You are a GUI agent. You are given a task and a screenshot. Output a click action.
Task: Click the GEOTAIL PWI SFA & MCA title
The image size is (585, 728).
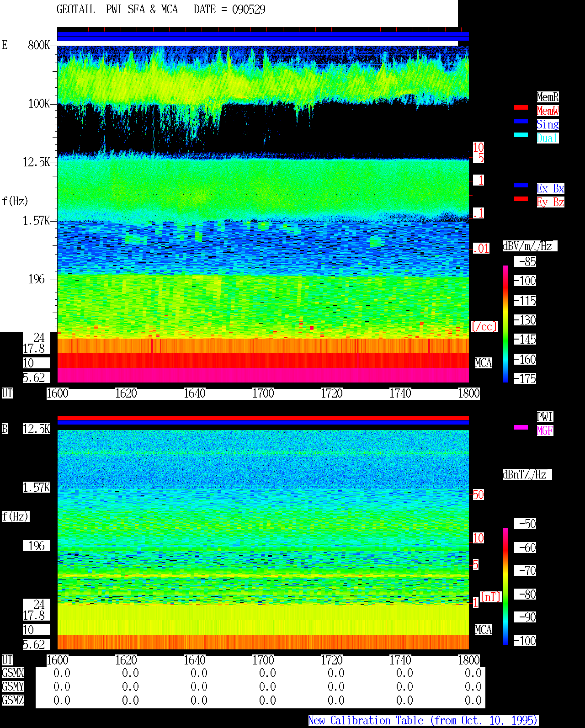pyautogui.click(x=161, y=10)
